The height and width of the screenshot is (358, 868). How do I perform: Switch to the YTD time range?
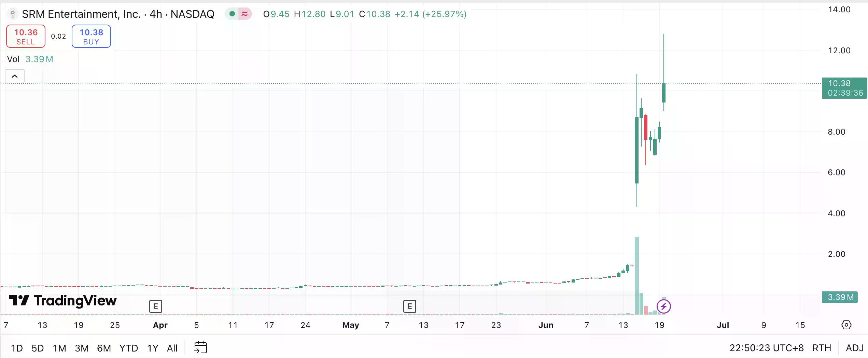129,348
